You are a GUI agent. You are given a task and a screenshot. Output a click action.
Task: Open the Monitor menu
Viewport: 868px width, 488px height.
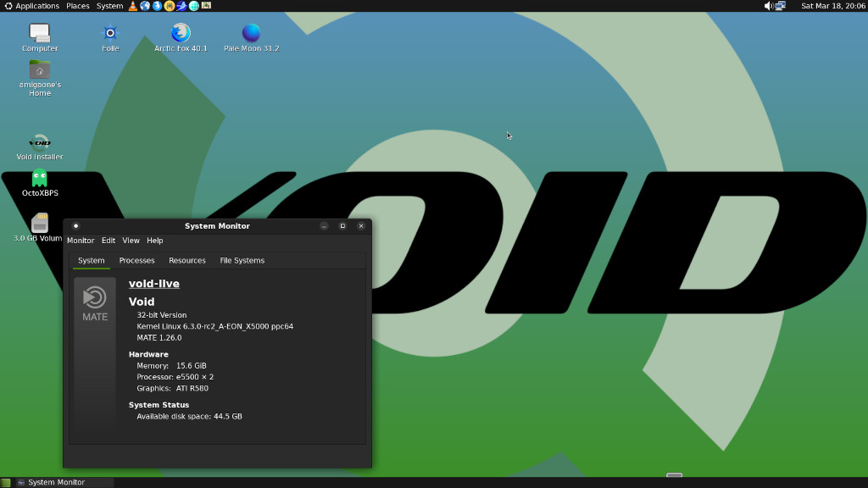(81, 241)
